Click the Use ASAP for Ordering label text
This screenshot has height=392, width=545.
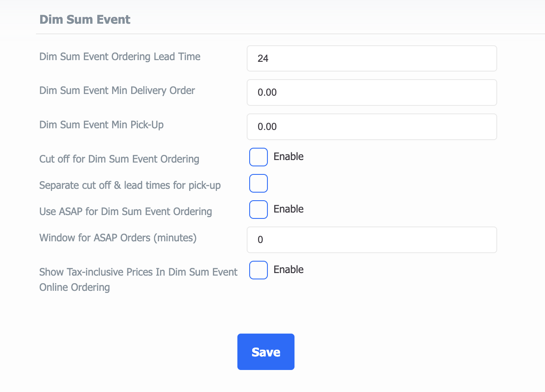tap(126, 211)
